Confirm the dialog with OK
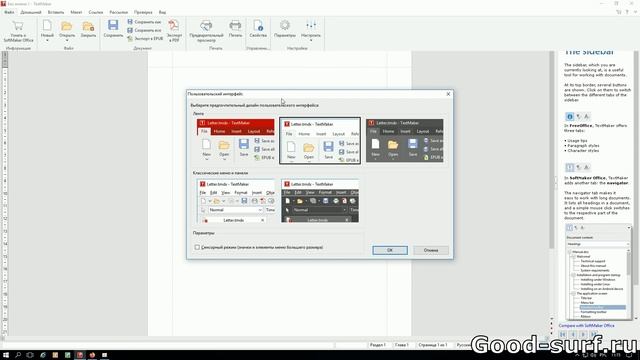 (x=390, y=250)
